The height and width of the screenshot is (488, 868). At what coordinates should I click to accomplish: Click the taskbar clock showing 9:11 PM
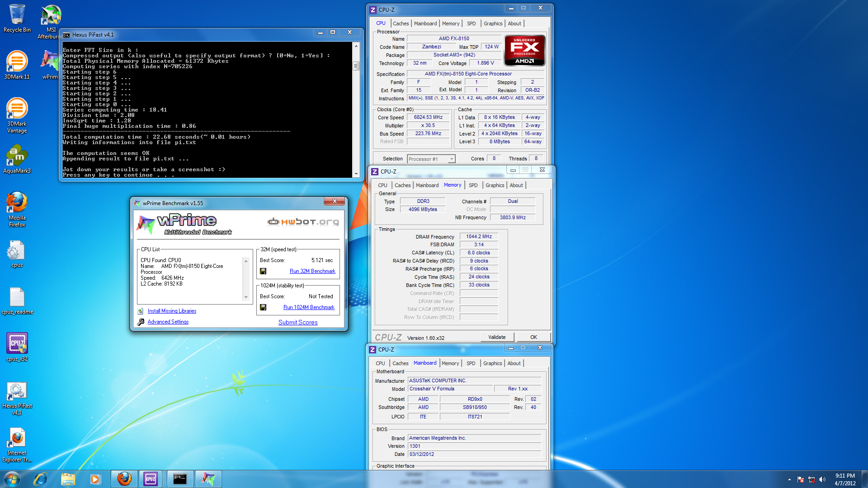(845, 479)
